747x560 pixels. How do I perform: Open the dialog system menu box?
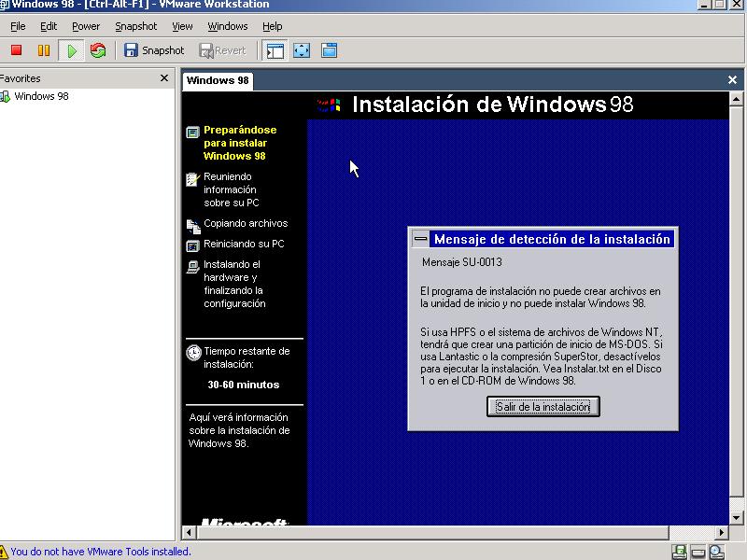point(420,239)
